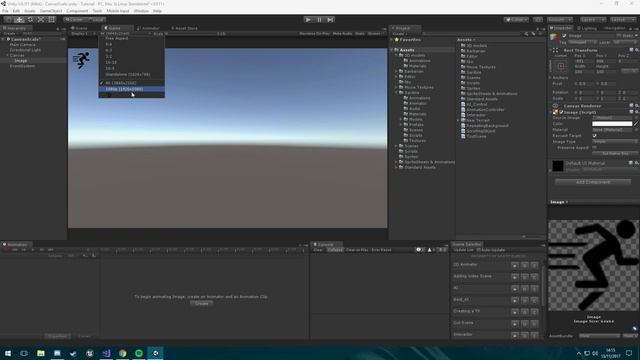Switch to the Asset Store tab
This screenshot has width=640, height=360.
(184, 28)
